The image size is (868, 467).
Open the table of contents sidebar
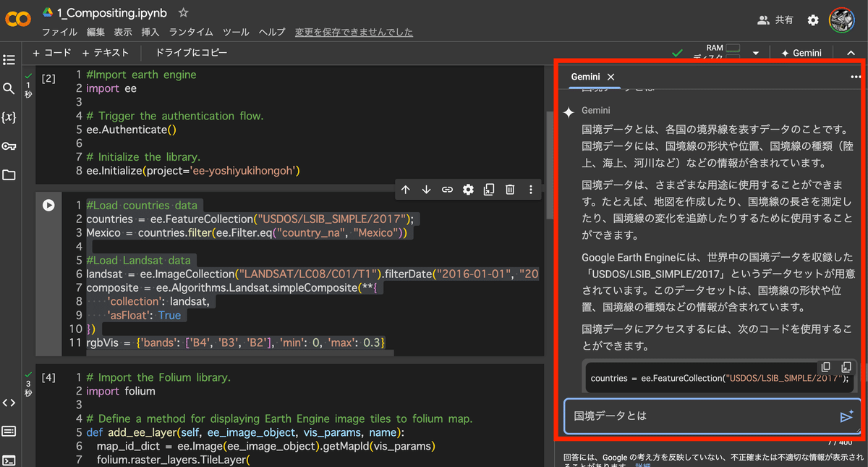click(10, 60)
